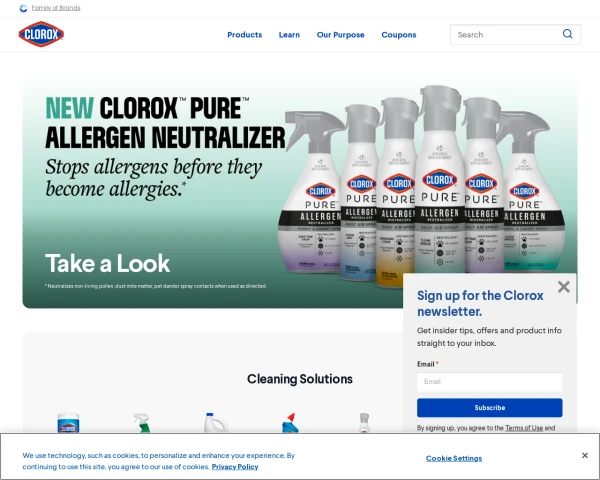Image resolution: width=600 pixels, height=480 pixels.
Task: Click Take a Look on banner
Action: pyautogui.click(x=108, y=263)
